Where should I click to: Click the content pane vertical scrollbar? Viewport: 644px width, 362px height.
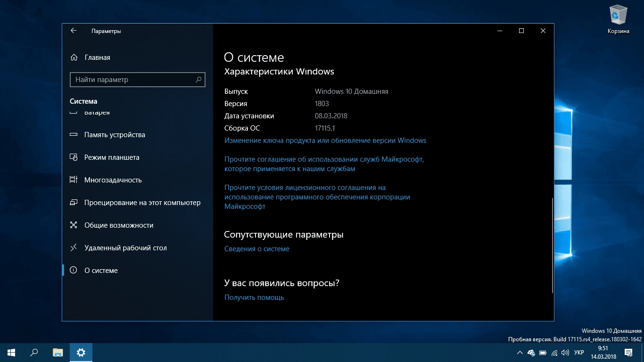tap(552, 245)
